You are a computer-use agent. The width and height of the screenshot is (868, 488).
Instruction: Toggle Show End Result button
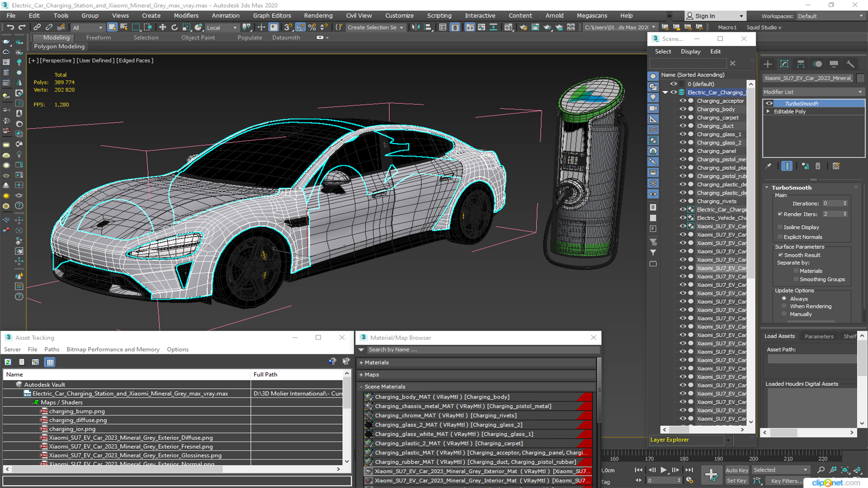click(x=787, y=166)
